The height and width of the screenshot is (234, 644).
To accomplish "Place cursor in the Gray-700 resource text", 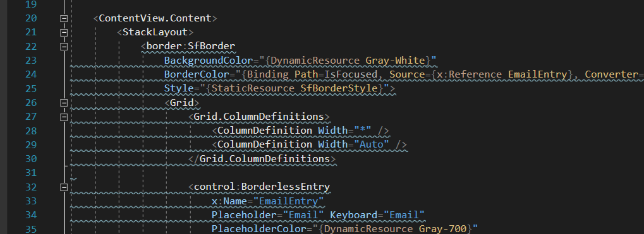I will coord(443,229).
